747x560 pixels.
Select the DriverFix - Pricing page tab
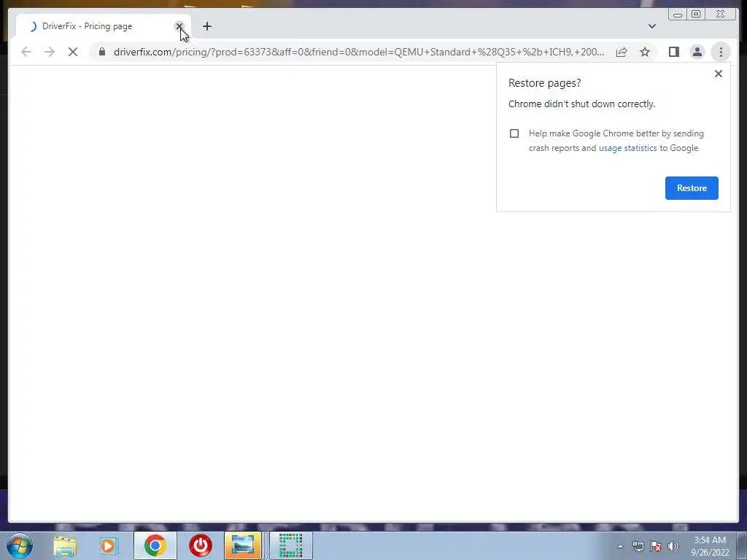tap(102, 26)
